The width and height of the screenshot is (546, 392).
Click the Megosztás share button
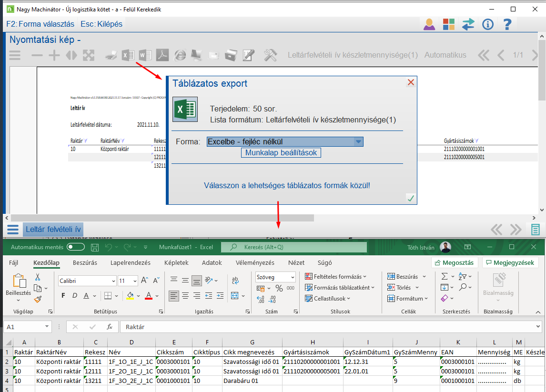tap(455, 262)
